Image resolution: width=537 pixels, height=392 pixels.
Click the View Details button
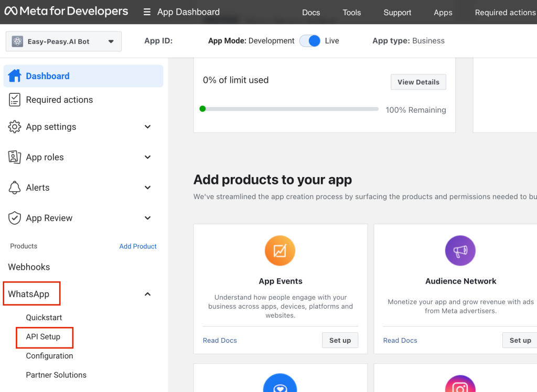418,82
